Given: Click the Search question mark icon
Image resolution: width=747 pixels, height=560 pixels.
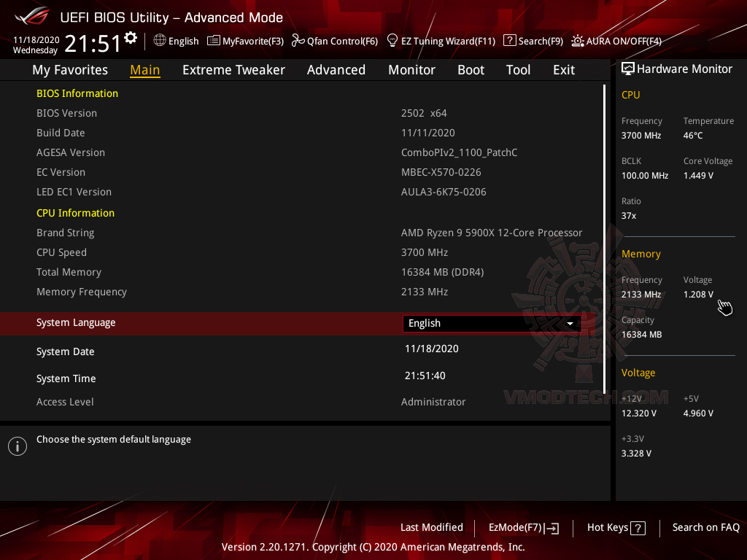Looking at the screenshot, I should click(509, 41).
